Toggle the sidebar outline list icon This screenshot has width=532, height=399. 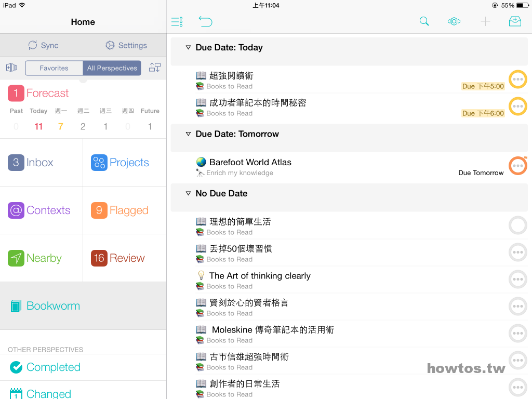177,21
